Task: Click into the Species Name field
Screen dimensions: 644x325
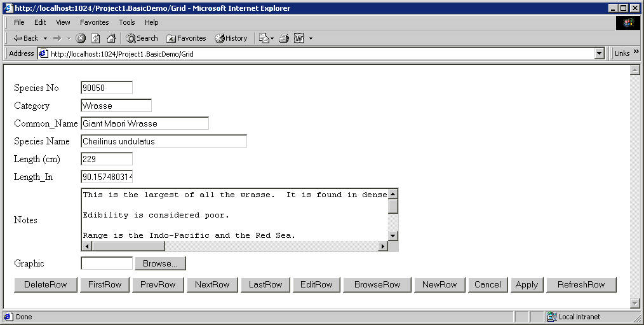Action: [x=164, y=141]
